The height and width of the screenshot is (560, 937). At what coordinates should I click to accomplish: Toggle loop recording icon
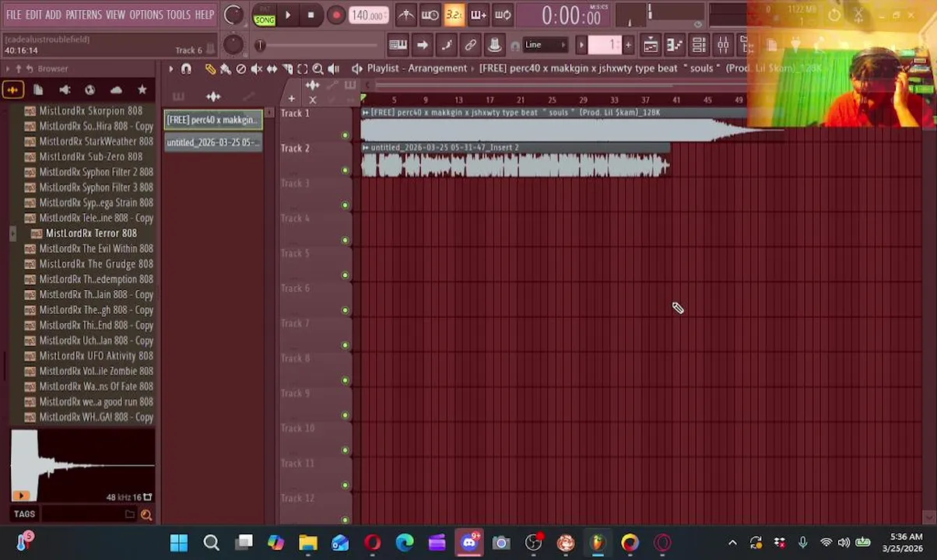(502, 15)
